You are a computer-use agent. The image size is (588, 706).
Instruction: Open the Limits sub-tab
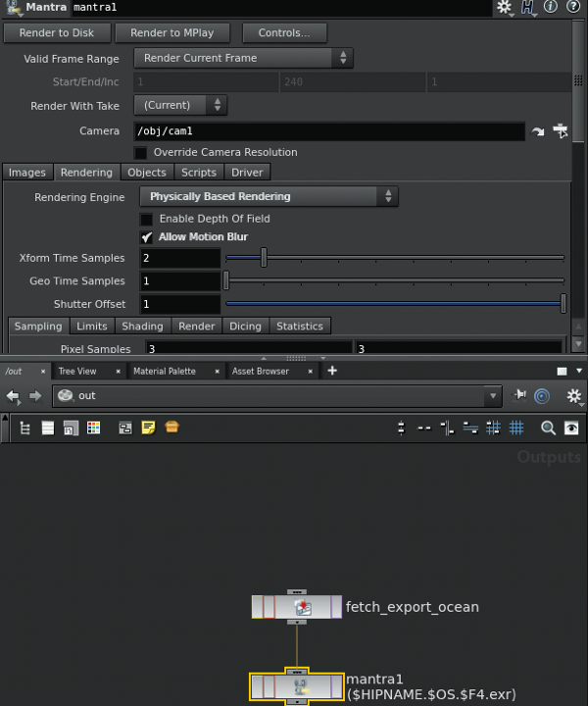click(x=92, y=326)
